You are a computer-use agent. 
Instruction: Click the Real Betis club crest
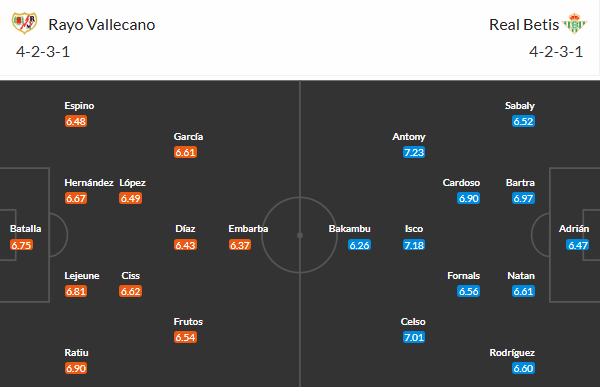(575, 23)
